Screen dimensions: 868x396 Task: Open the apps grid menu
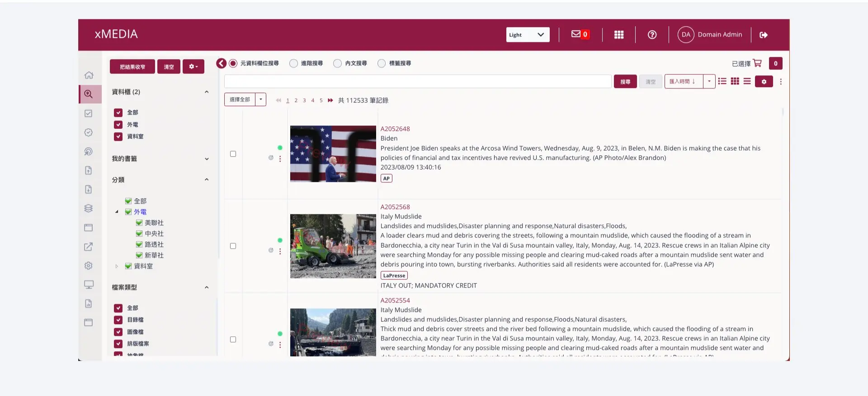pos(619,35)
